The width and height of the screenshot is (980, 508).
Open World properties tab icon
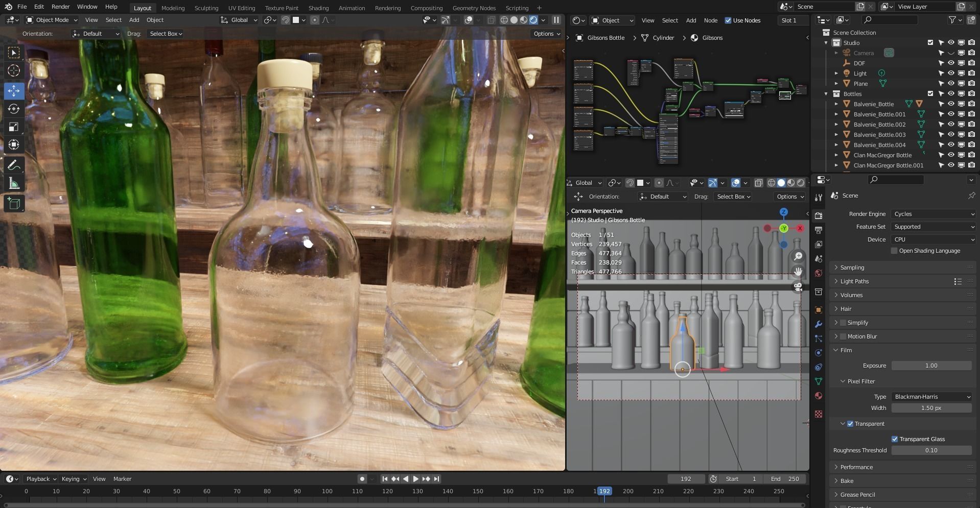819,273
